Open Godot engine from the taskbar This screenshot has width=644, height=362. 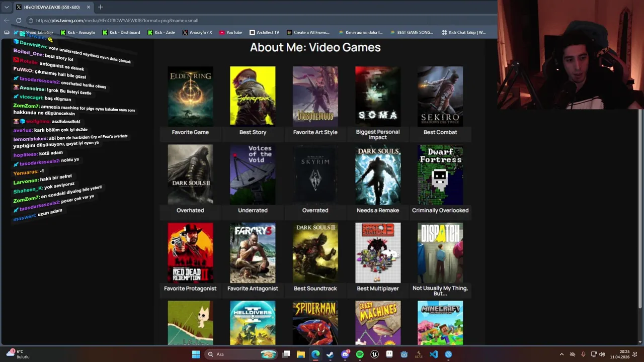[x=404, y=354]
